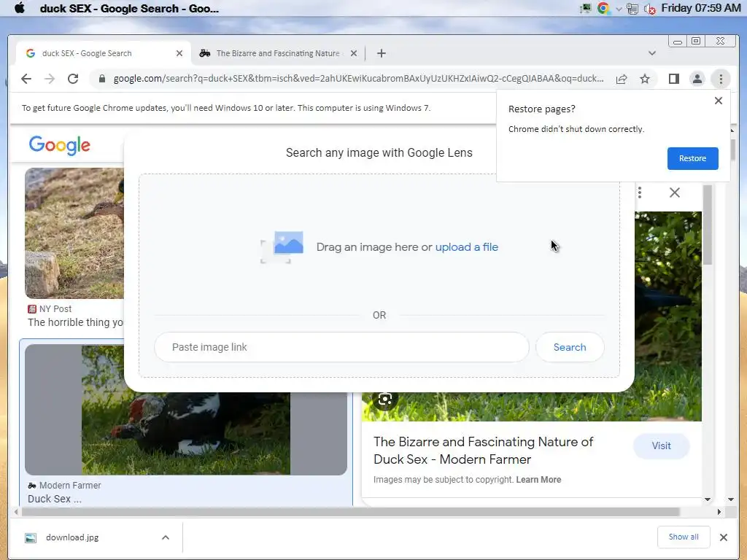Bookmark this page with the star
Viewport: 747px width, 560px height.
click(645, 79)
